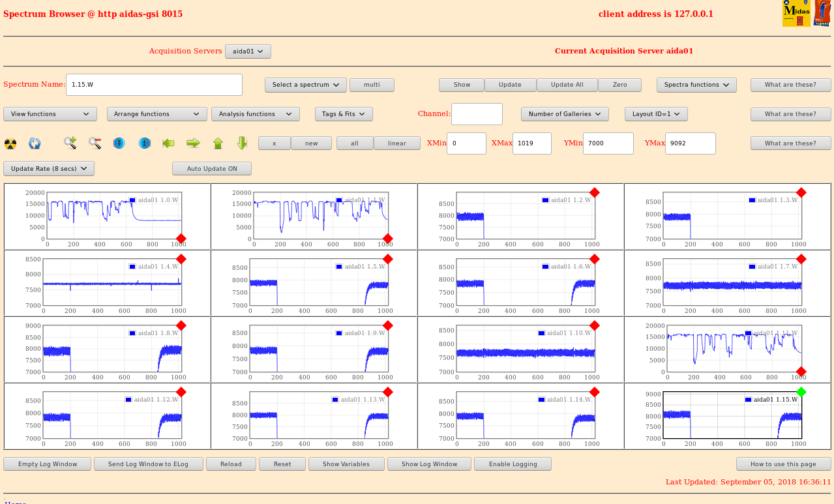Click the green diamond tag on 1.15.W
This screenshot has width=834, height=504.
click(x=801, y=392)
